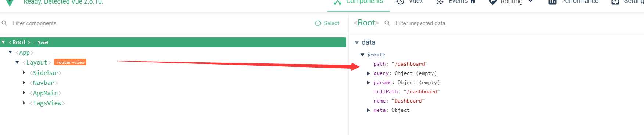Screen dimensions: 644x135
Task: Click the Select component target icon
Action: 318,23
